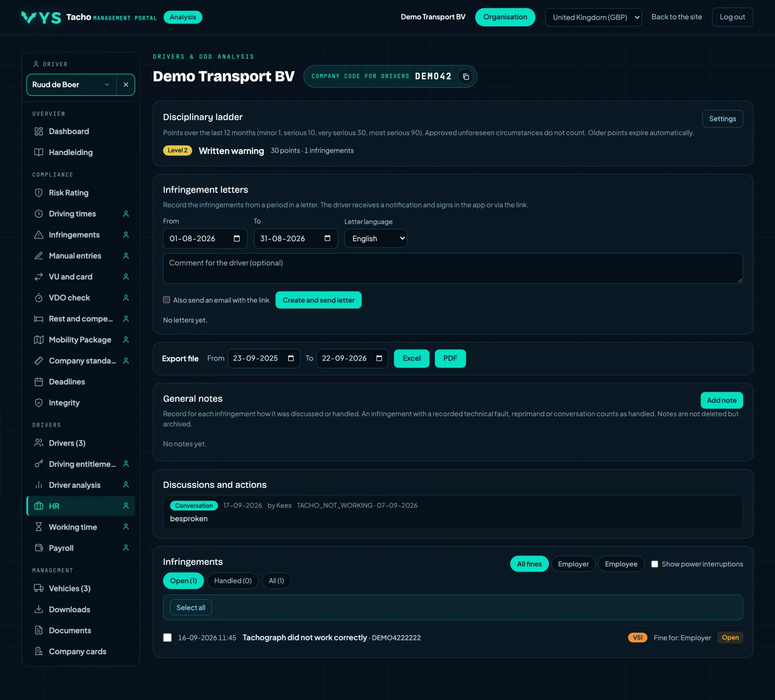Click the Risk Rating shield icon
The width and height of the screenshot is (775, 700).
pos(39,193)
